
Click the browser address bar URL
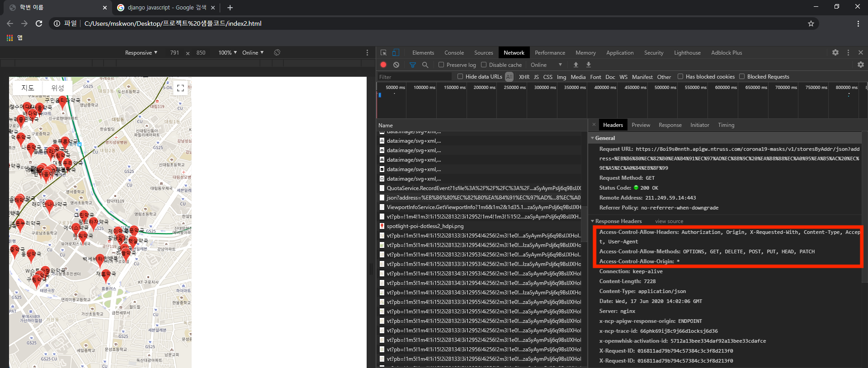173,23
